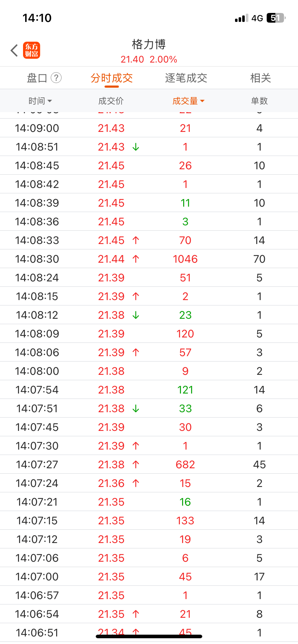This screenshot has height=644, width=298.
Task: Tap the green down arrow at 14:07:51
Action: 136,409
